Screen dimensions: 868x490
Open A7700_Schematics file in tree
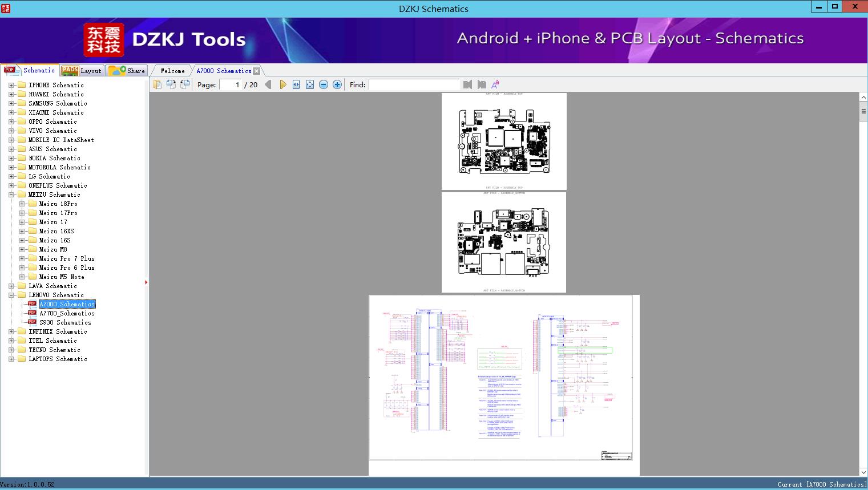coord(67,313)
